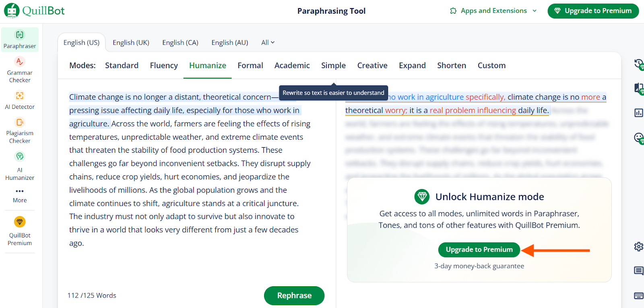
Task: Select the Expand mode
Action: point(412,65)
